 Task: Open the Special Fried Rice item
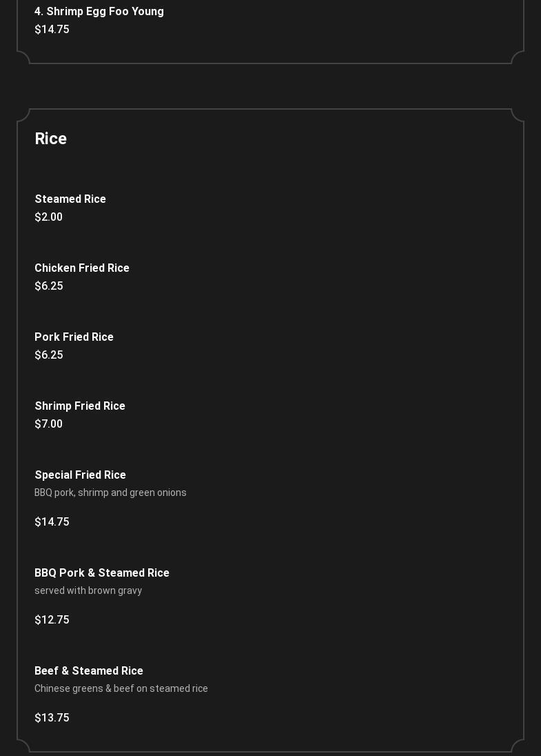tap(80, 475)
